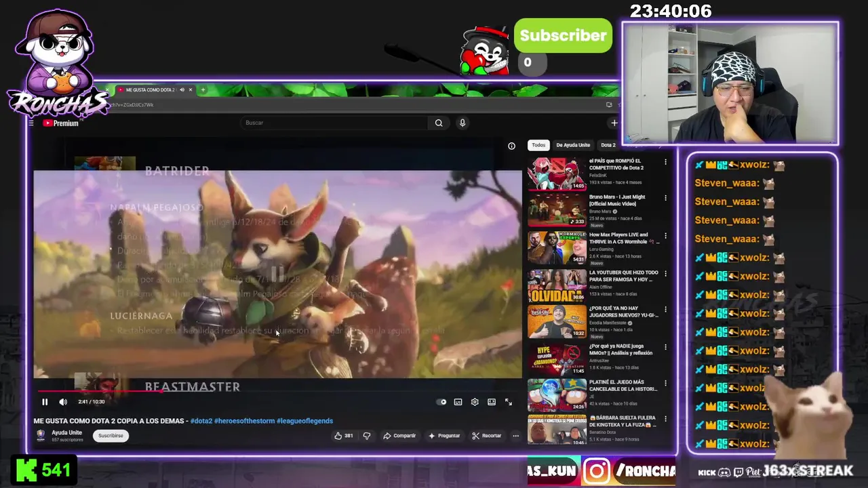Open options menu for 'NADIE juega MMOs' video
The height and width of the screenshot is (488, 868).
coord(665,347)
